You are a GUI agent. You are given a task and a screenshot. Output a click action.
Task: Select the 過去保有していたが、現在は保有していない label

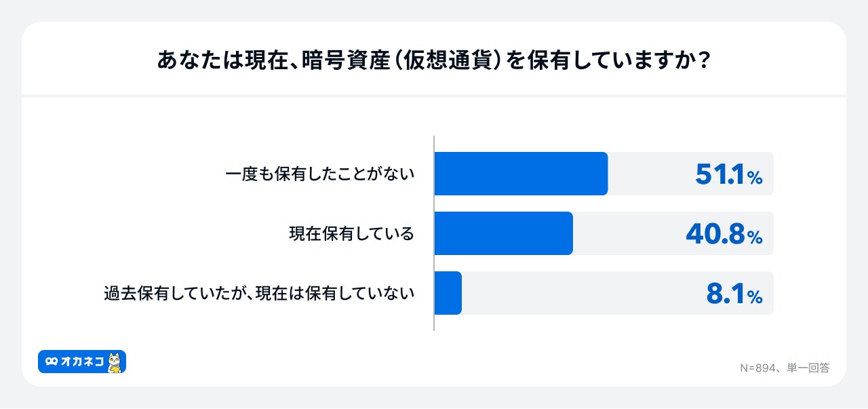[259, 294]
